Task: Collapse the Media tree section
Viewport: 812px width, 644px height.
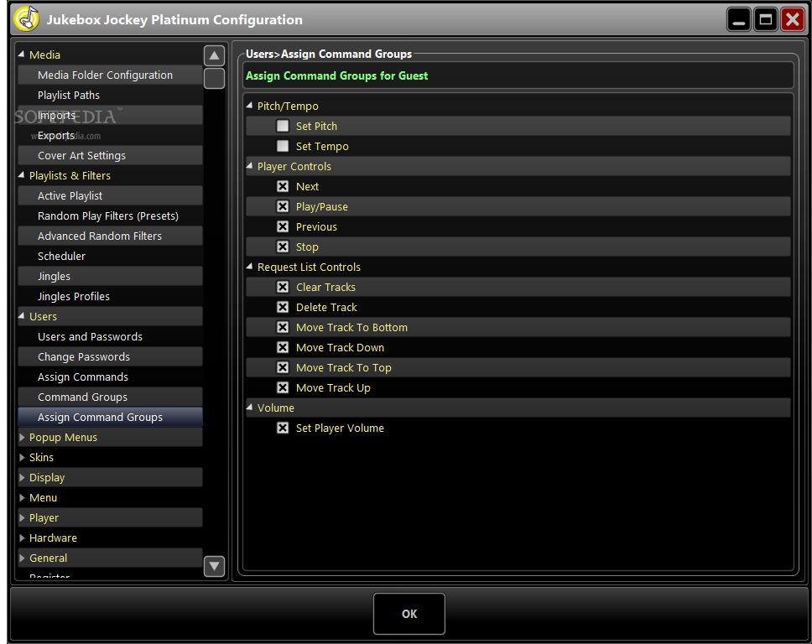Action: coord(21,55)
